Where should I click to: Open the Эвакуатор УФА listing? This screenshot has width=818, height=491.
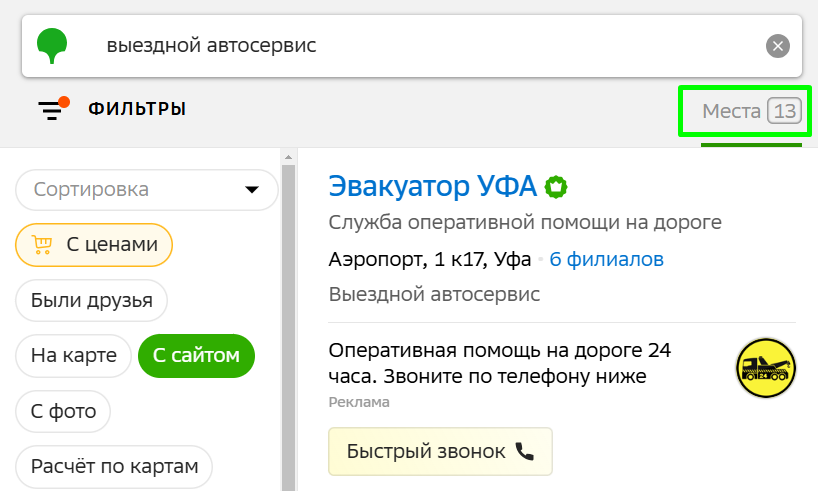coord(432,186)
